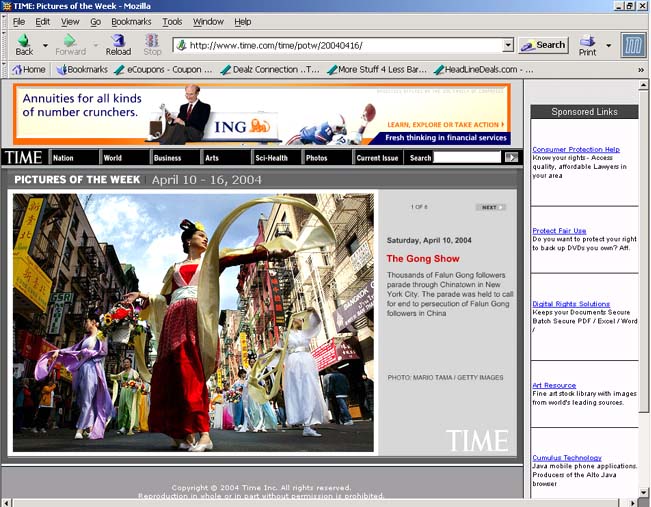This screenshot has height=507, width=651.
Task: Click the Search button beside address bar
Action: 543,45
